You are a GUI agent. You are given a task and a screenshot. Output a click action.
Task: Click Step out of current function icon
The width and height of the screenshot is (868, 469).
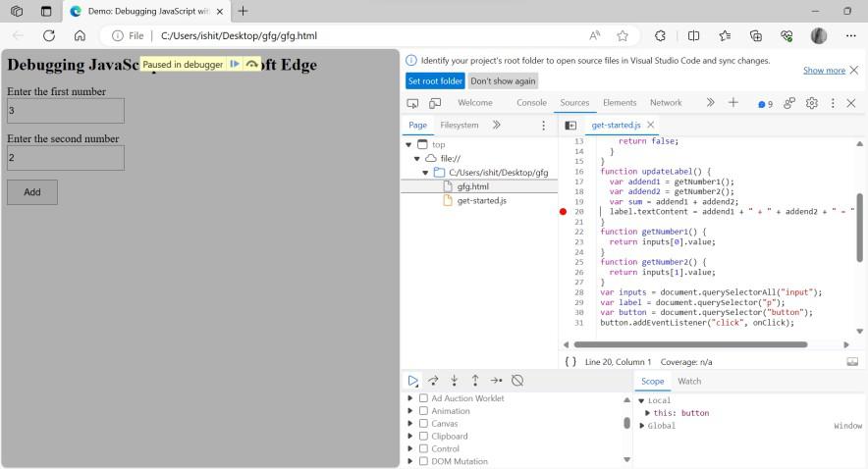click(x=475, y=381)
